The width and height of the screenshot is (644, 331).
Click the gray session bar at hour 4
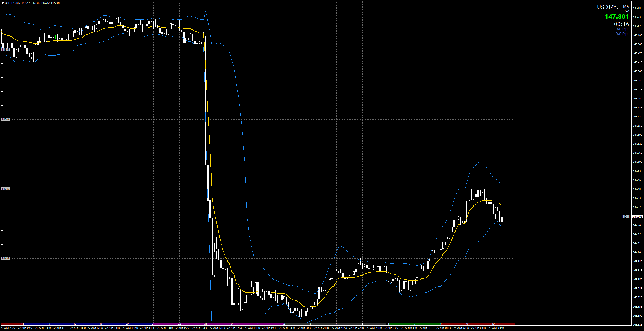(x=336, y=324)
